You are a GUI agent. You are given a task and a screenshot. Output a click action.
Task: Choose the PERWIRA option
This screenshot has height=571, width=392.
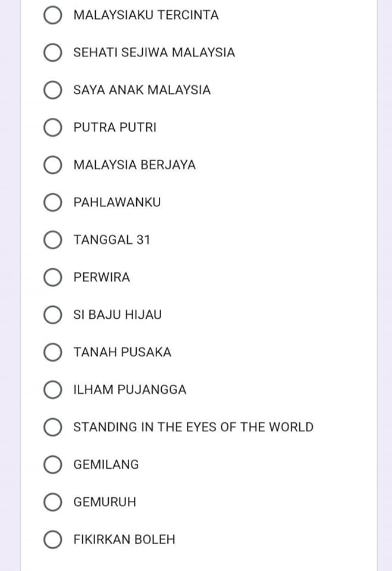(52, 278)
